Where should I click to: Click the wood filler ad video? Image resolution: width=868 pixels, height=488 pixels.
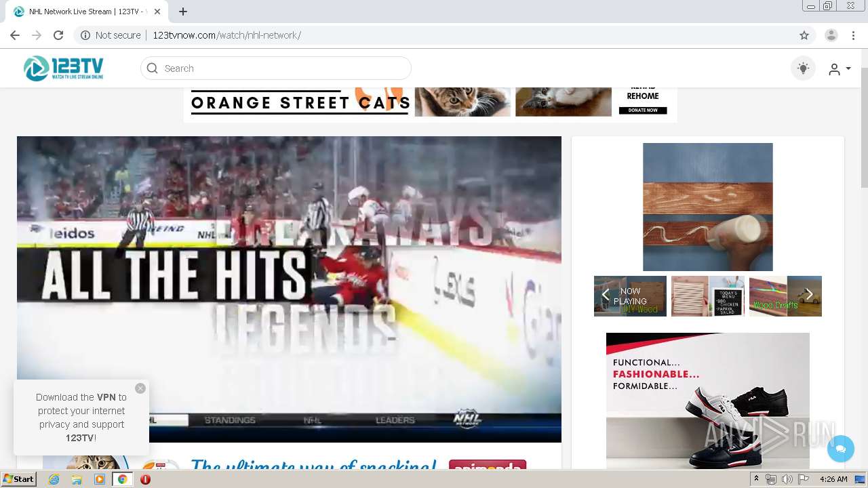(708, 207)
